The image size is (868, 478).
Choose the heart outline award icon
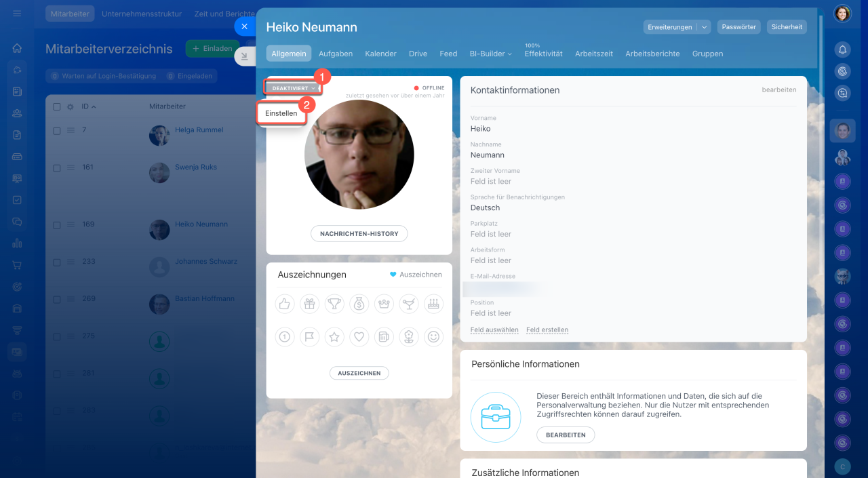pyautogui.click(x=359, y=336)
